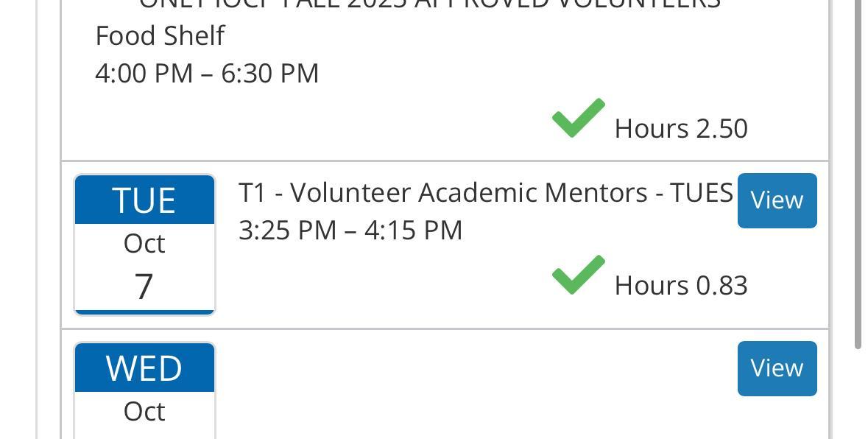
Task: Click the vertical scrollbar on the right
Action: pos(857,177)
